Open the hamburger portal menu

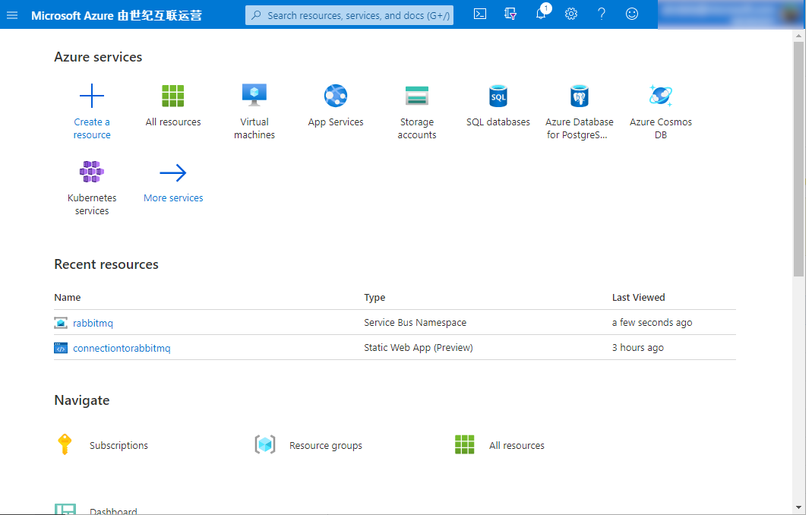[x=12, y=15]
